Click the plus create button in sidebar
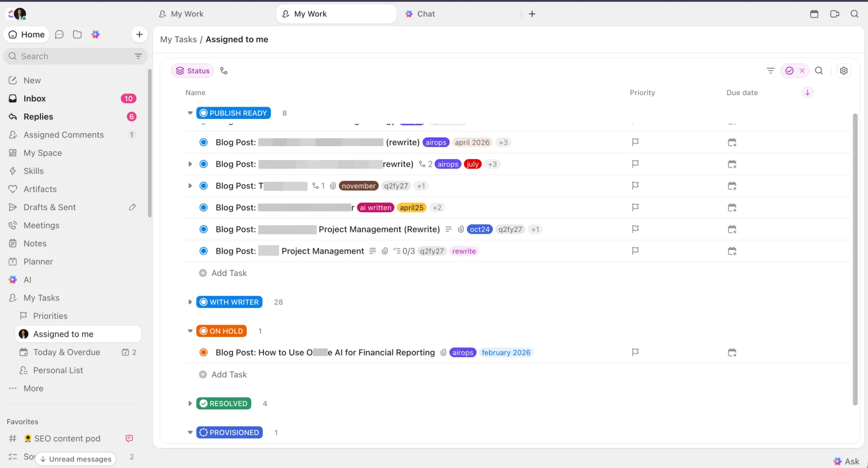The height and width of the screenshot is (468, 868). [139, 34]
